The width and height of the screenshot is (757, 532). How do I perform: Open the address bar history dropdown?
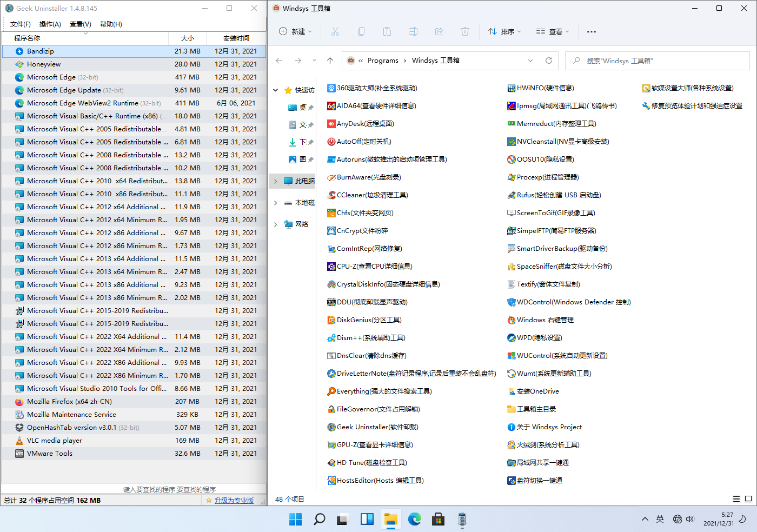coord(530,61)
